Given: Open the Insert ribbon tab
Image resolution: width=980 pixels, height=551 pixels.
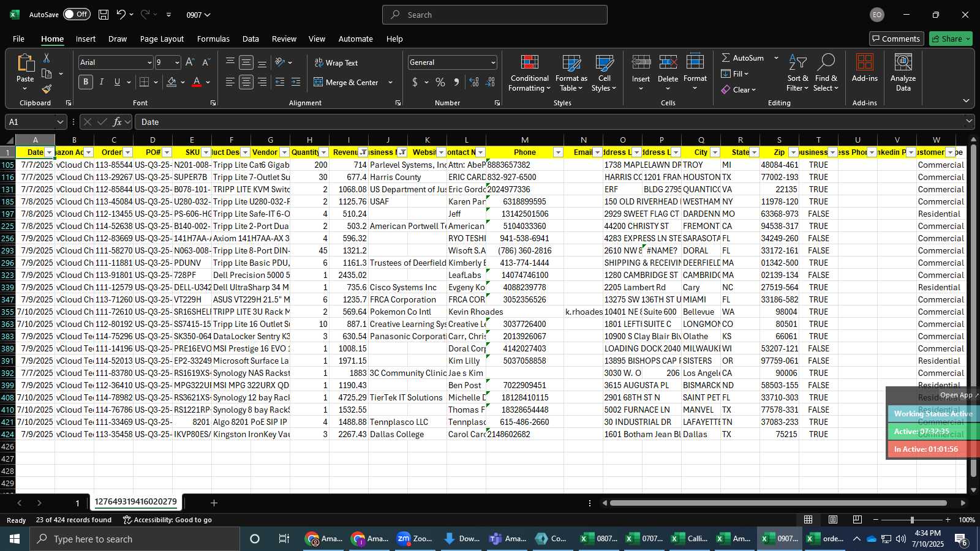Looking at the screenshot, I should tap(86, 39).
